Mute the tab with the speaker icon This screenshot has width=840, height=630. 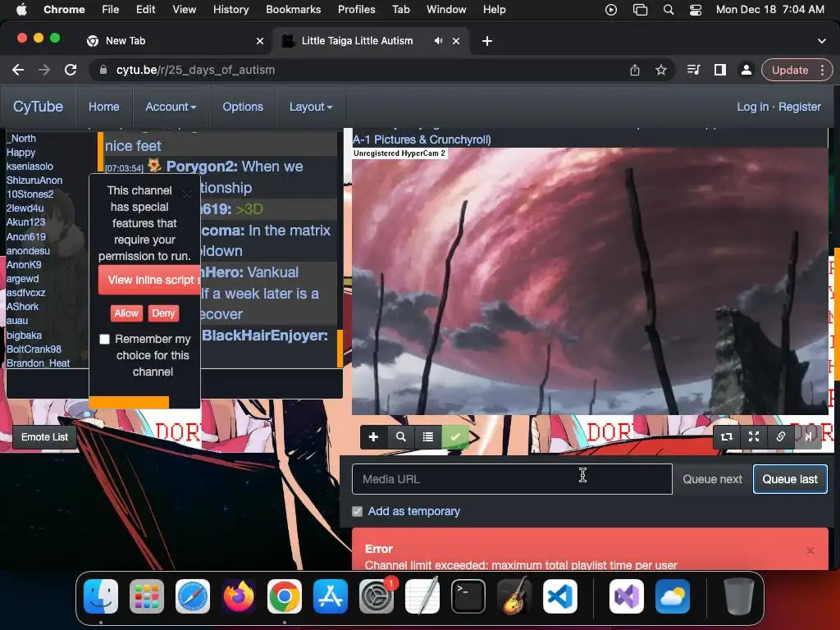coord(438,41)
